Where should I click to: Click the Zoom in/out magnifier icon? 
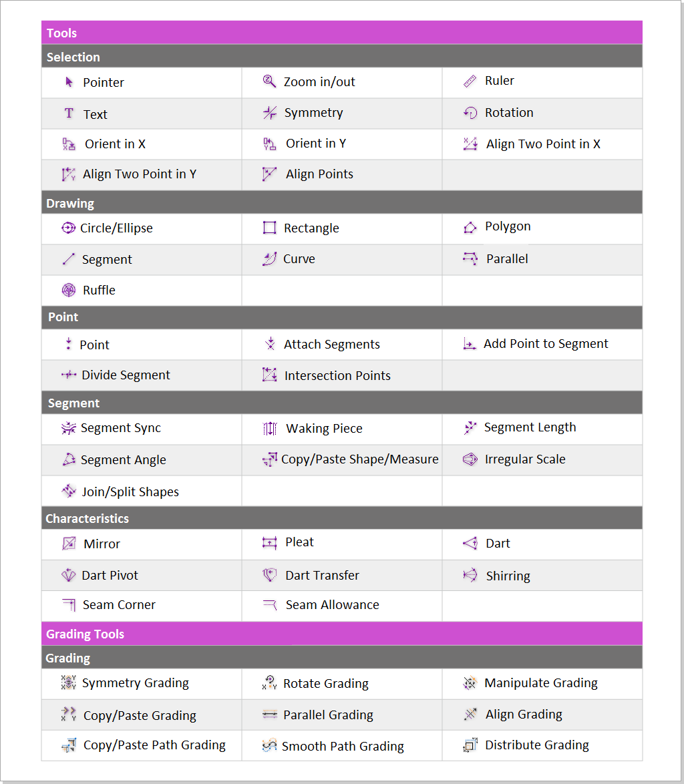click(269, 81)
